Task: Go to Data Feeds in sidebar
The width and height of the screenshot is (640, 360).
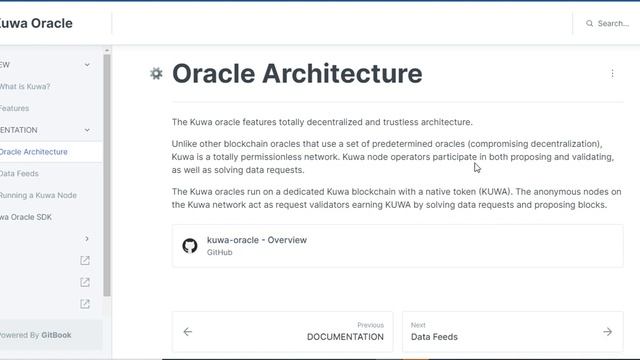Action: click(19, 173)
